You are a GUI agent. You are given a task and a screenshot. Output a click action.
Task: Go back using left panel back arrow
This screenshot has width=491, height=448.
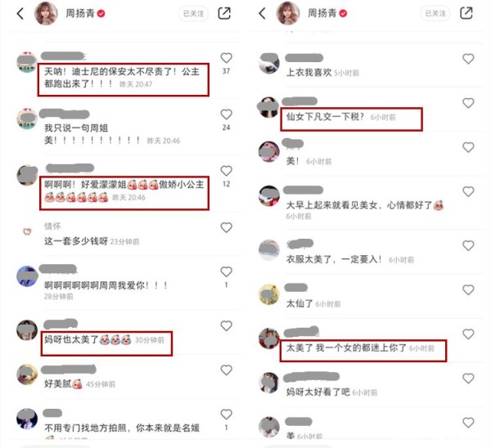[20, 13]
